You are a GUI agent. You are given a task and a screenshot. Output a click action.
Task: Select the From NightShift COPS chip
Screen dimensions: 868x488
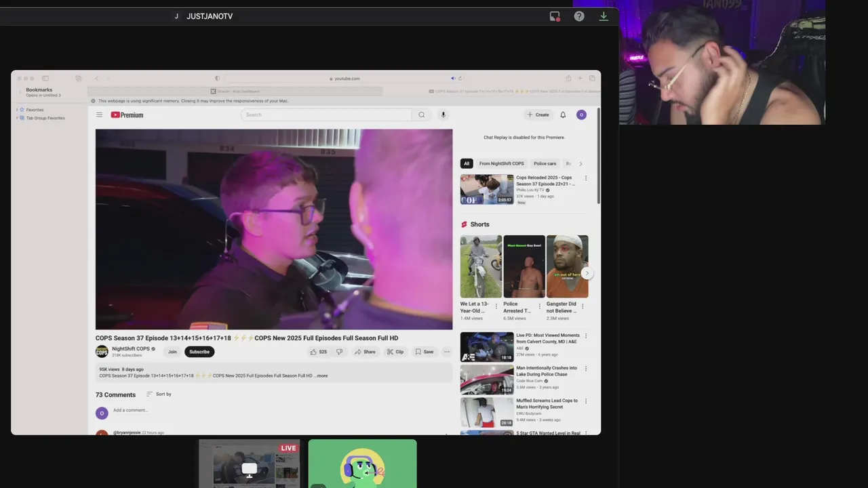(x=501, y=163)
